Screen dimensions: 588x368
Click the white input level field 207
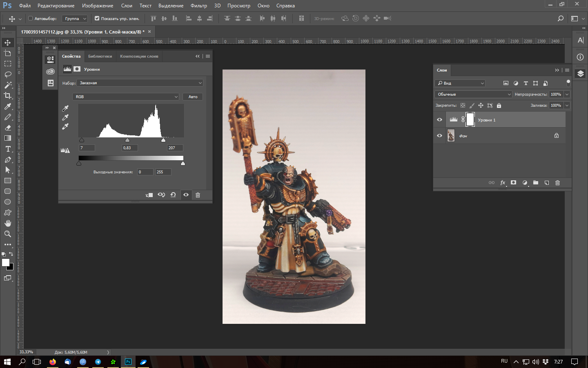[x=175, y=148]
